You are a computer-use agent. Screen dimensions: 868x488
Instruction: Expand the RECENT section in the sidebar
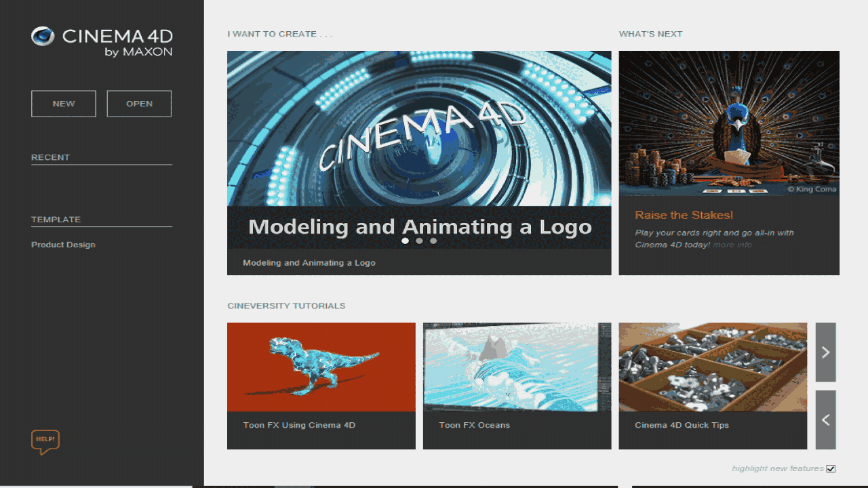pos(50,157)
